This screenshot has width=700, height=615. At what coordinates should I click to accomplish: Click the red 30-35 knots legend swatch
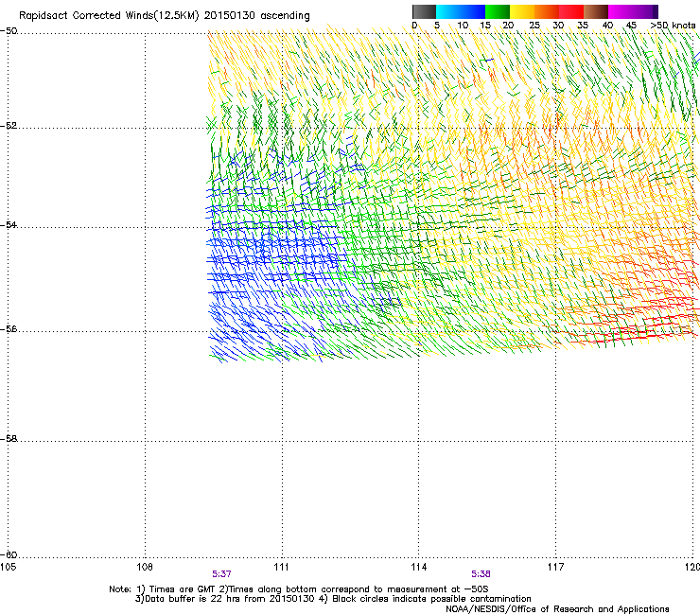pyautogui.click(x=571, y=11)
